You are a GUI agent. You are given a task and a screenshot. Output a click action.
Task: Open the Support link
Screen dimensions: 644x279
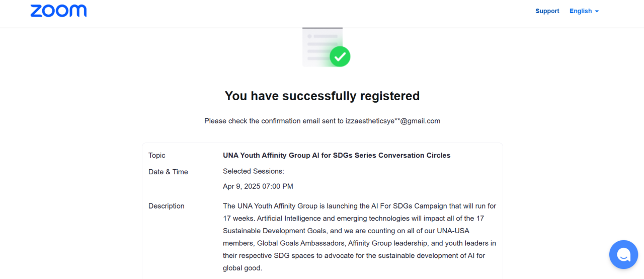click(547, 11)
